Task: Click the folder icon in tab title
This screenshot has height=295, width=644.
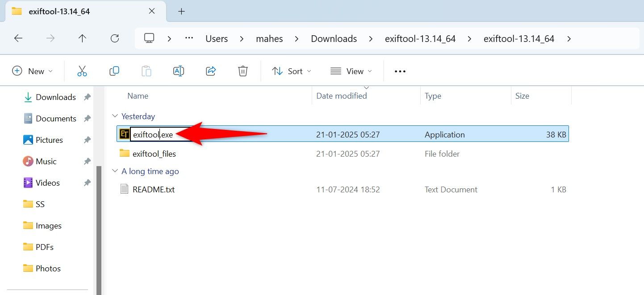Action: (17, 11)
